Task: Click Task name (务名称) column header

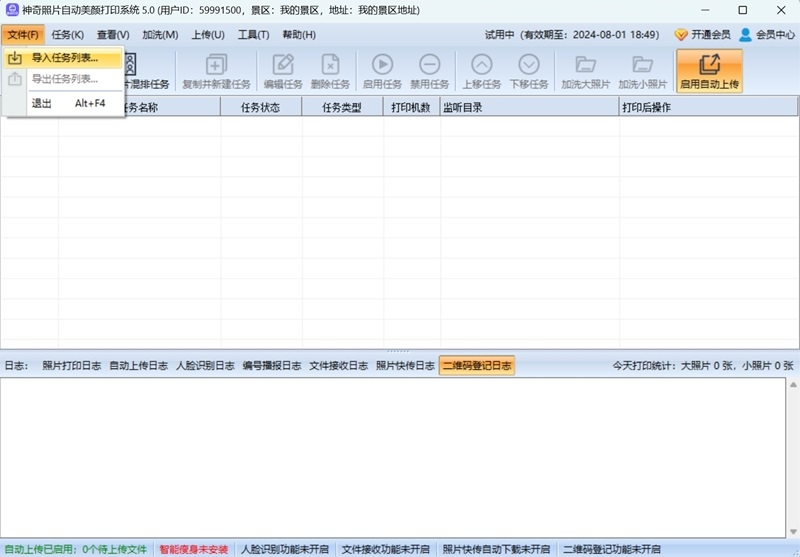Action: click(140, 107)
